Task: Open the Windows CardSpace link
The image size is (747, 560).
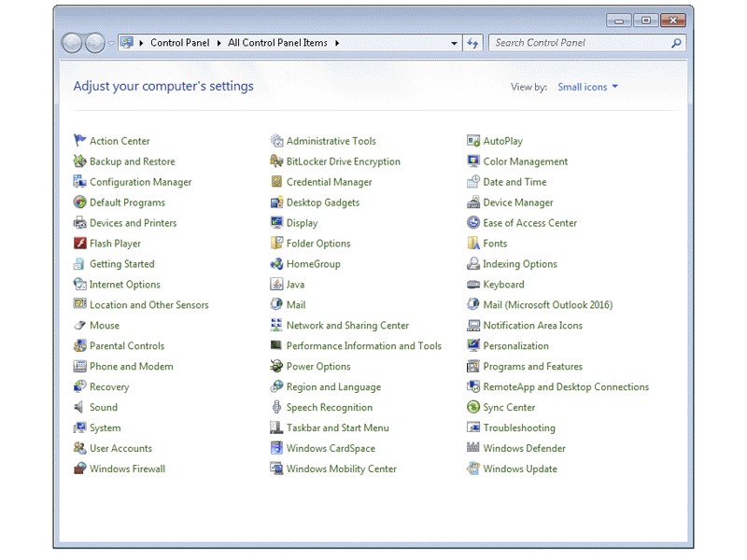Action: tap(331, 448)
